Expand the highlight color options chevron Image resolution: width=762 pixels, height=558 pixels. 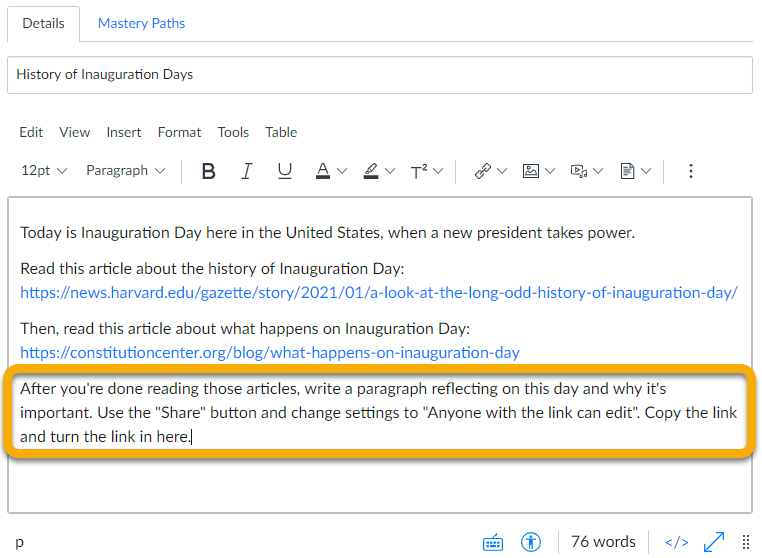tap(390, 171)
